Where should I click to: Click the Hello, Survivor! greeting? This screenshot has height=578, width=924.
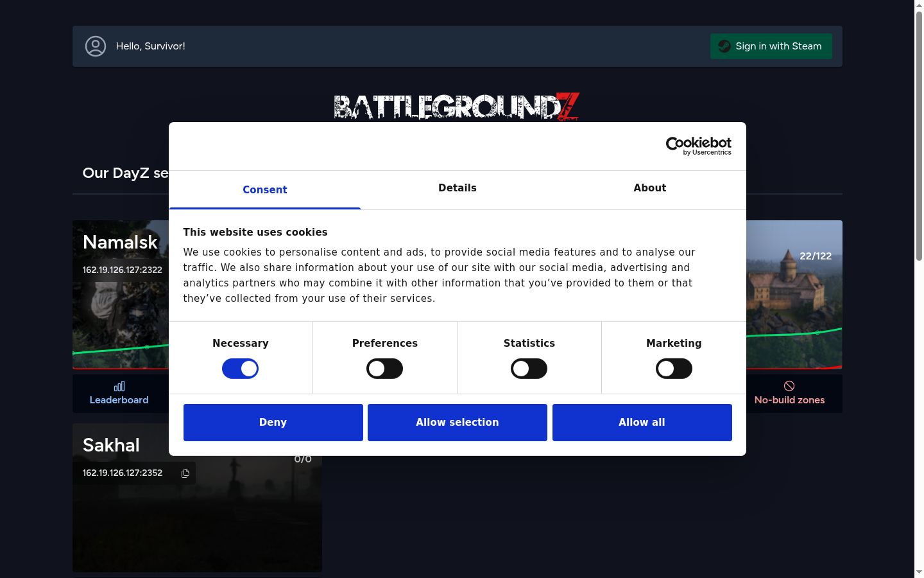coord(151,46)
